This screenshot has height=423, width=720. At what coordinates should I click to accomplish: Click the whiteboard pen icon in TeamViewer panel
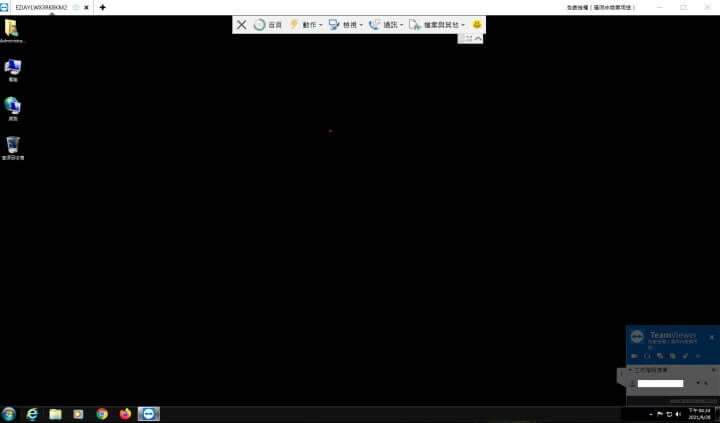pos(686,356)
